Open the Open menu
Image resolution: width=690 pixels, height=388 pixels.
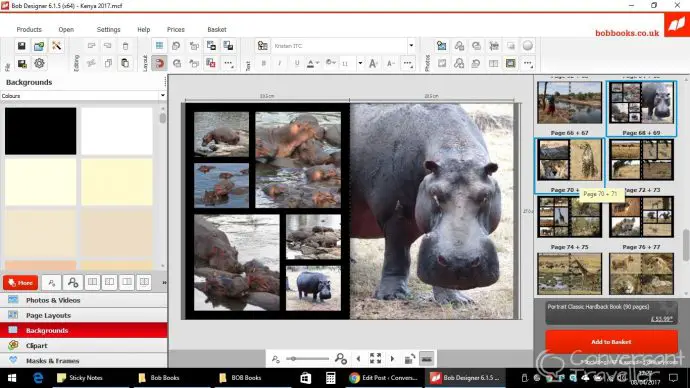pyautogui.click(x=66, y=29)
